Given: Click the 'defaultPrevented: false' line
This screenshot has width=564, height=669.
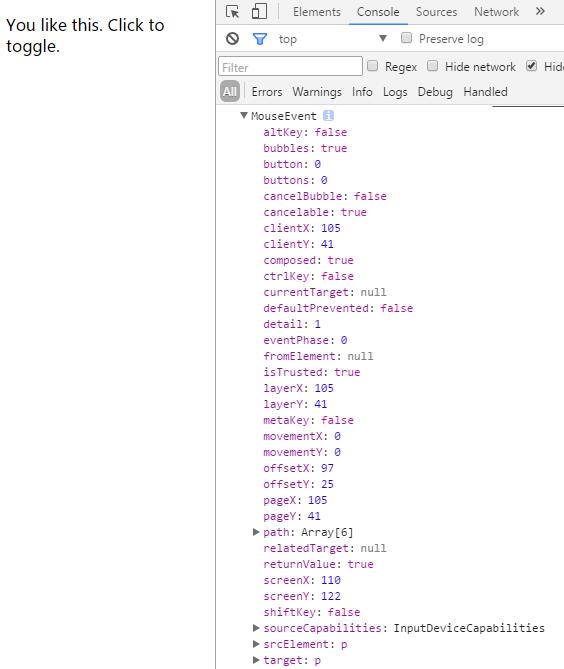Looking at the screenshot, I should coord(338,308).
